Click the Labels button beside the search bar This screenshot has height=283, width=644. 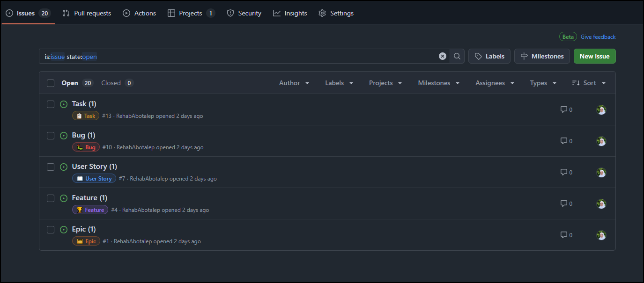[x=489, y=56]
